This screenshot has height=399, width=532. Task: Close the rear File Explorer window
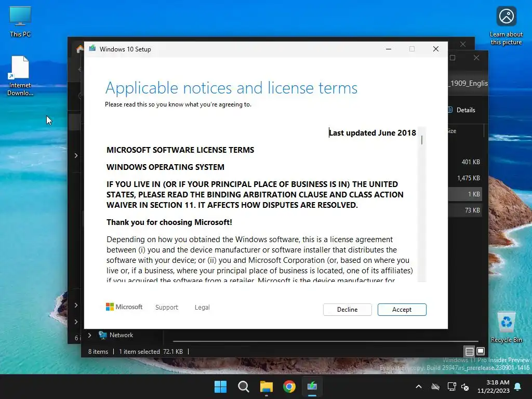tap(463, 44)
